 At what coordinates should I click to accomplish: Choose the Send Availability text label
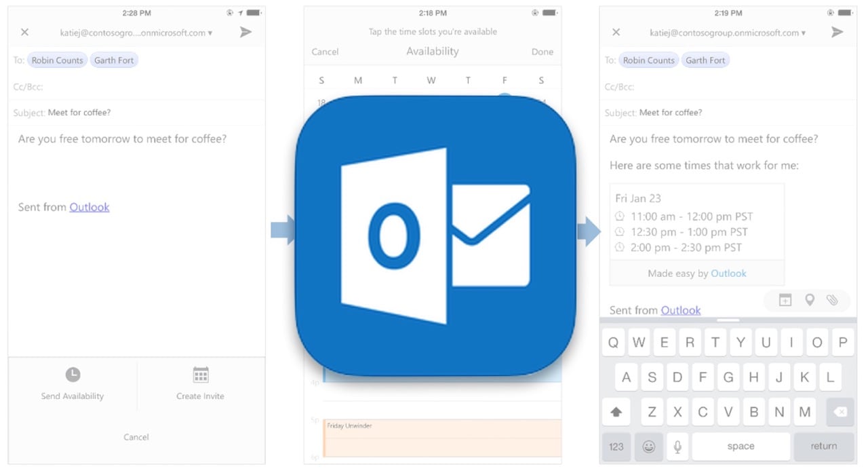tap(73, 396)
